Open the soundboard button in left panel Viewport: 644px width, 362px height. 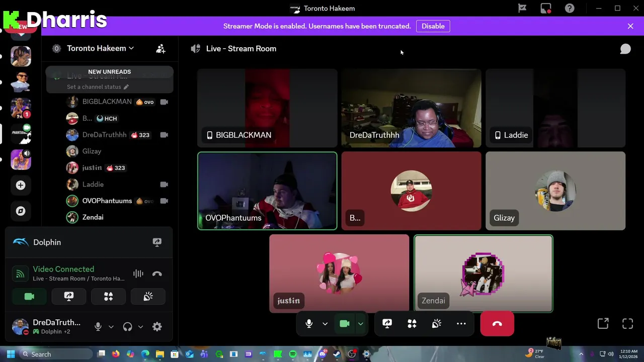[148, 297]
